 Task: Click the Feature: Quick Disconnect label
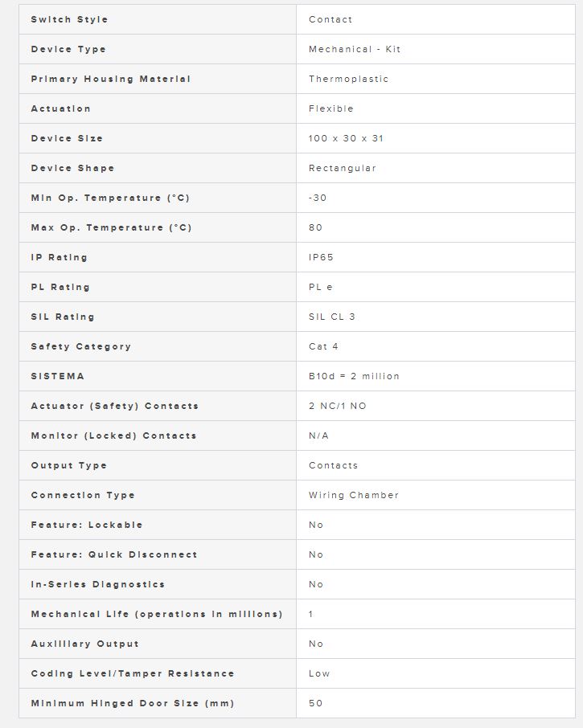114,554
